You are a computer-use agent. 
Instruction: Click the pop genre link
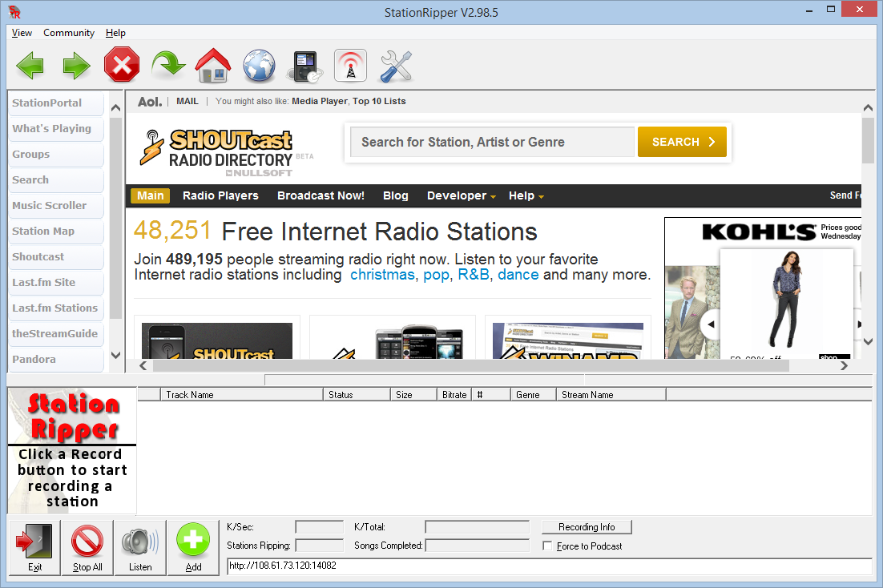pyautogui.click(x=437, y=275)
